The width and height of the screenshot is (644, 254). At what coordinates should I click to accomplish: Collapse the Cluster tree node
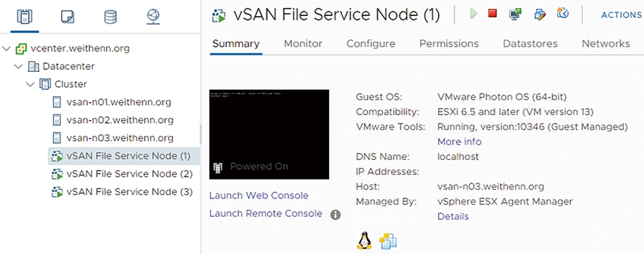click(x=30, y=84)
